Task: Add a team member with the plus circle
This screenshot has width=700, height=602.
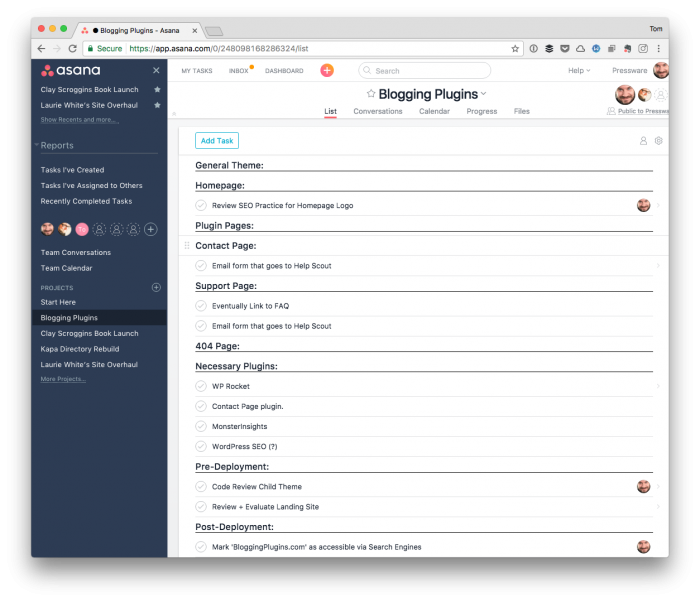Action: pyautogui.click(x=151, y=230)
